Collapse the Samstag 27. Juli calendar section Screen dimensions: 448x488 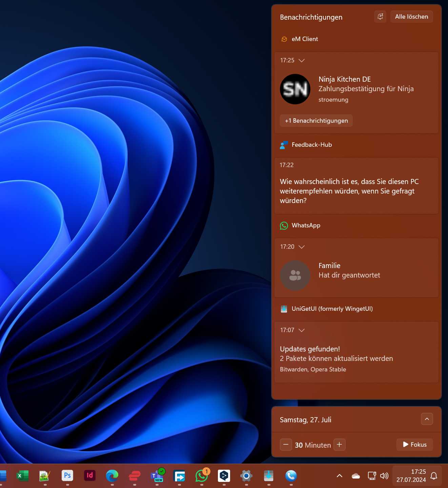click(x=427, y=419)
